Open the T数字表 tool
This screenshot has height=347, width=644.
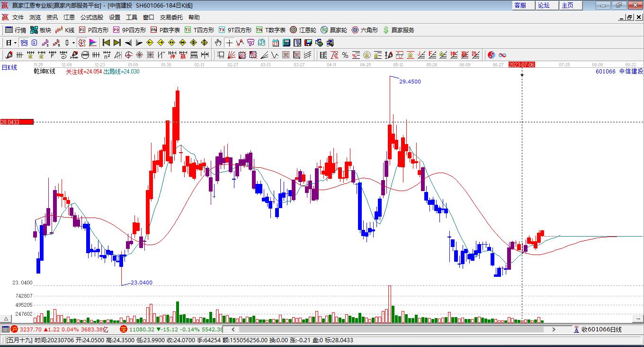coord(271,30)
